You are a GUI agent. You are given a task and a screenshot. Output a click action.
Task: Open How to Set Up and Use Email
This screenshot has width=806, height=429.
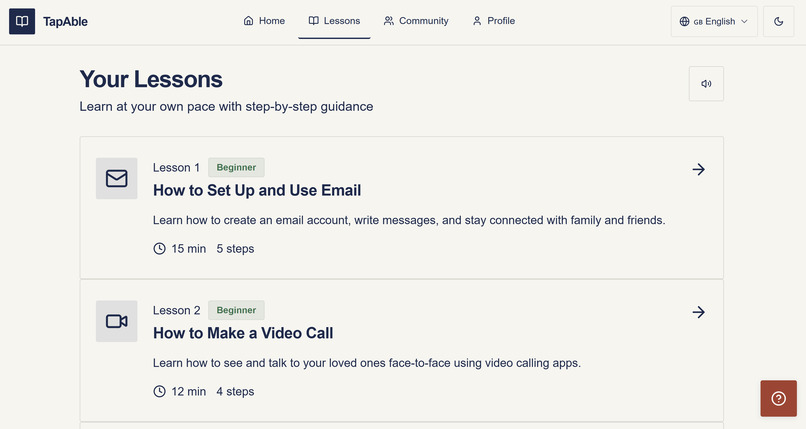click(257, 191)
